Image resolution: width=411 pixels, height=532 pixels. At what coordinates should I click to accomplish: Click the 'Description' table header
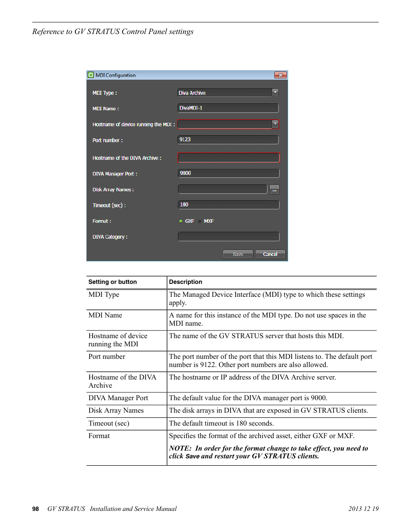(185, 282)
